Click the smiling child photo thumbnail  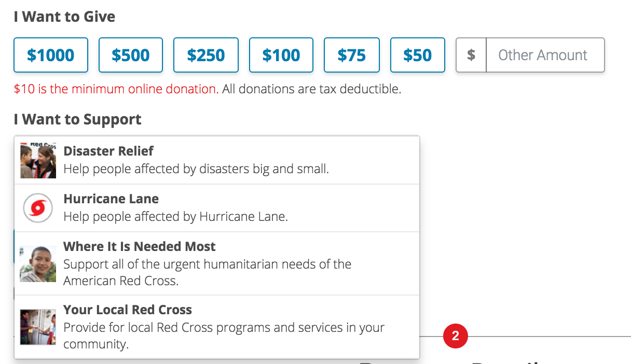[x=38, y=264]
